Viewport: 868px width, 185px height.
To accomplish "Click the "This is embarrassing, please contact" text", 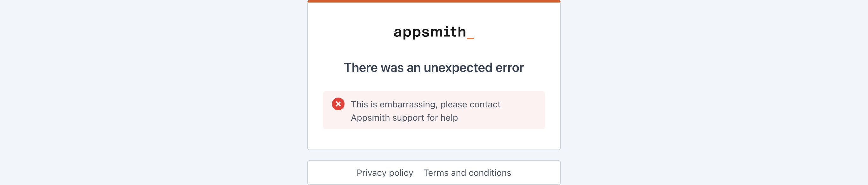I will [x=425, y=105].
